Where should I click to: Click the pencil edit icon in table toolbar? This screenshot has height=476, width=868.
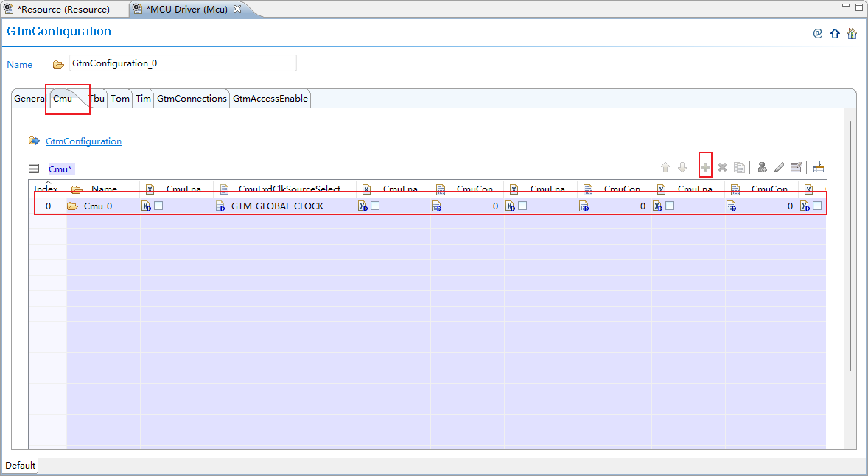(x=779, y=167)
